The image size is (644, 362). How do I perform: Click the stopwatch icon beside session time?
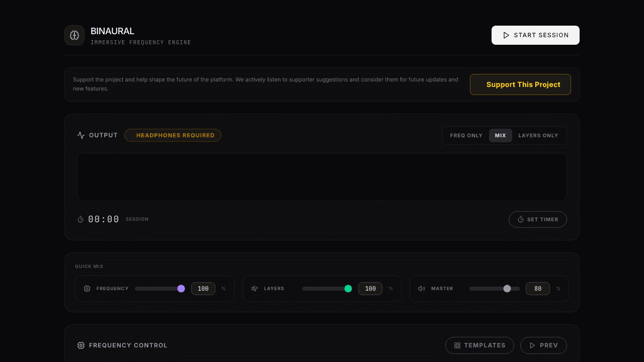pos(80,219)
